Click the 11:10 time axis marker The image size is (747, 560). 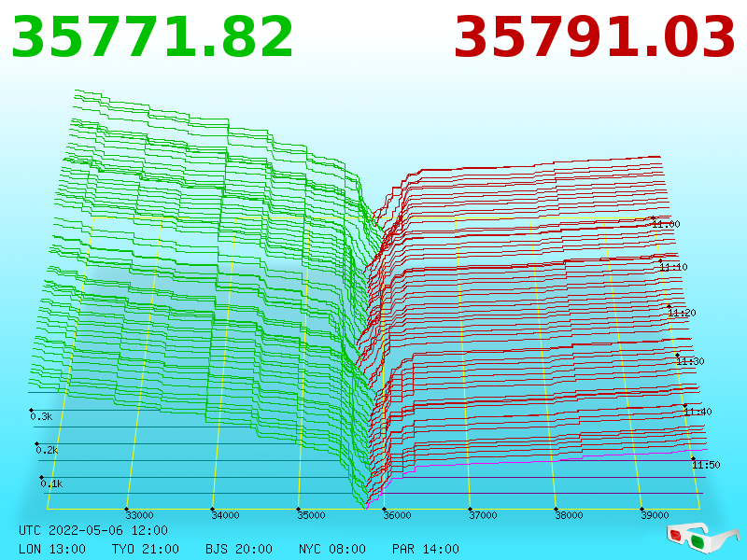pyautogui.click(x=673, y=267)
